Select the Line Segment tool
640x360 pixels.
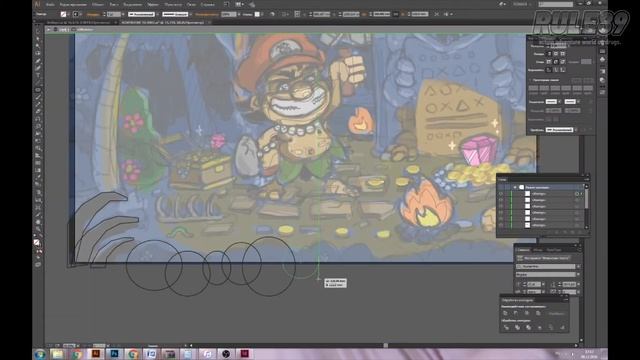point(38,82)
